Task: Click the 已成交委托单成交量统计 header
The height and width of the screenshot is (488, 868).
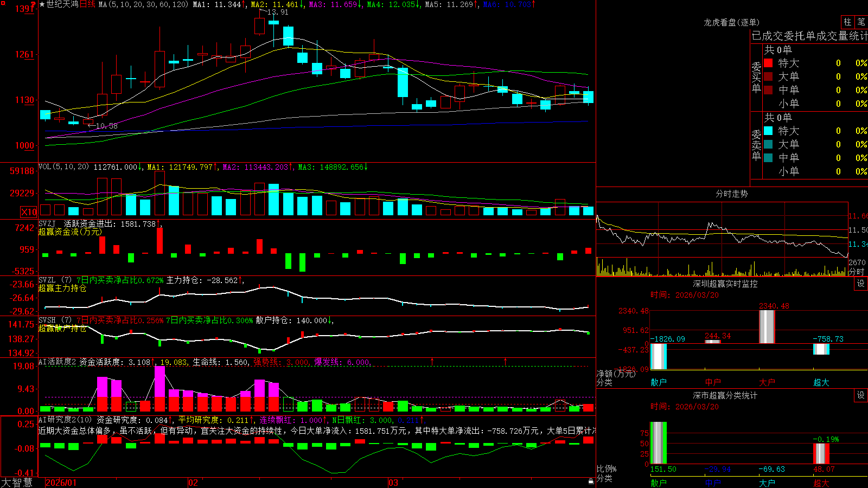Action: (809, 36)
